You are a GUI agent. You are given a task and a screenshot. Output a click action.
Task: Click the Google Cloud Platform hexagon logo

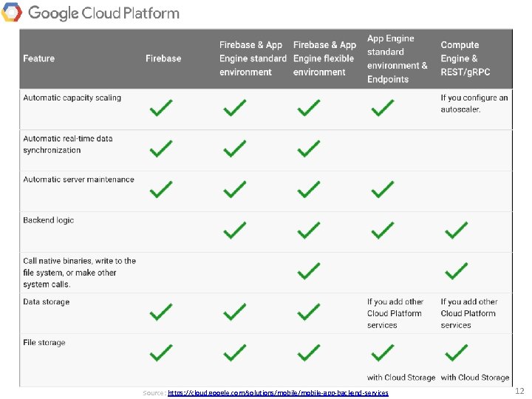tap(12, 13)
